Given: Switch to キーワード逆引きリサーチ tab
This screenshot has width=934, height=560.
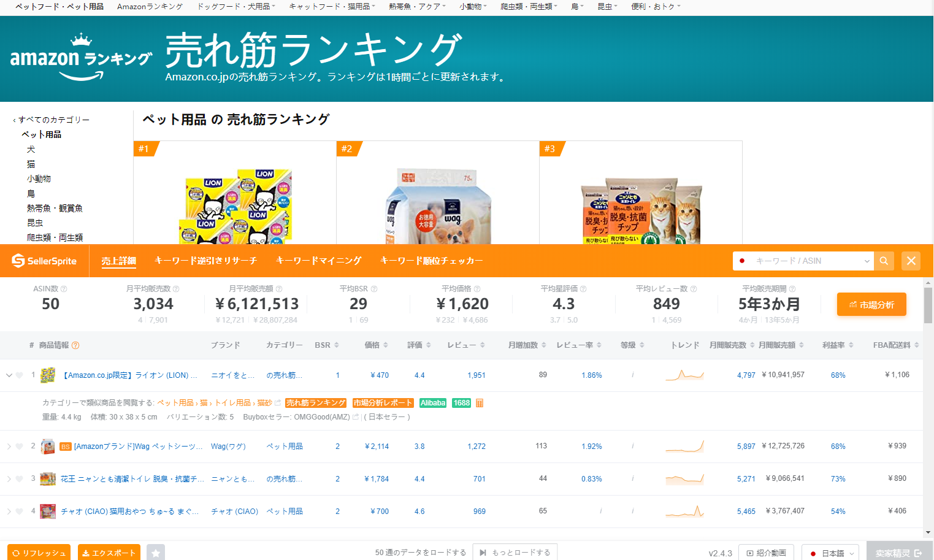Looking at the screenshot, I should pyautogui.click(x=205, y=261).
